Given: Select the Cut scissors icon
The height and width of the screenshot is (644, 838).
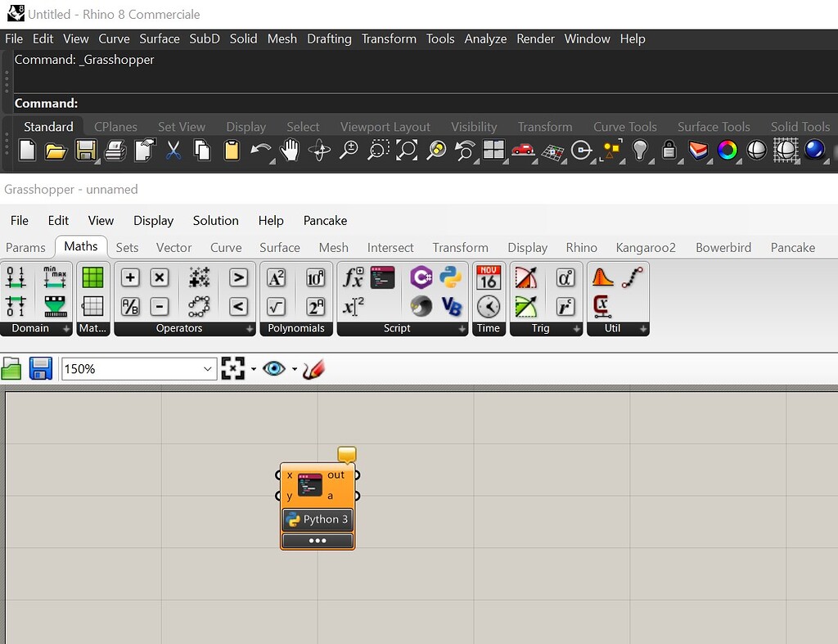Looking at the screenshot, I should pyautogui.click(x=173, y=151).
